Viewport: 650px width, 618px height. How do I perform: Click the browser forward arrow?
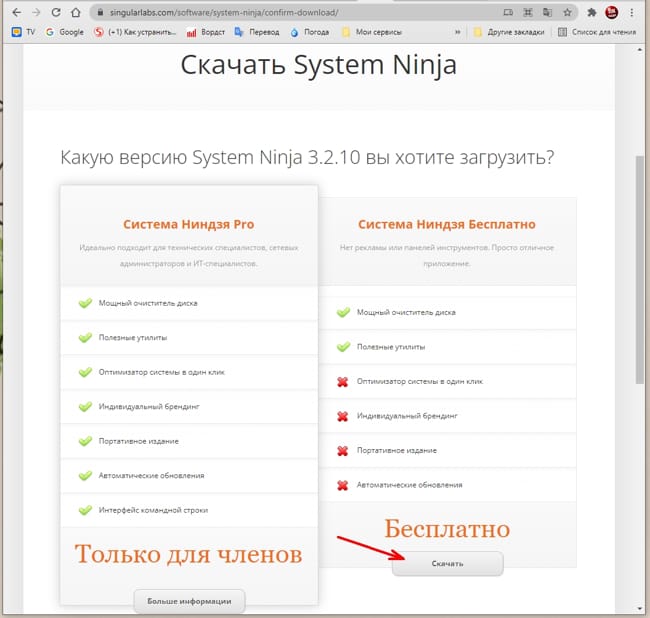click(36, 12)
